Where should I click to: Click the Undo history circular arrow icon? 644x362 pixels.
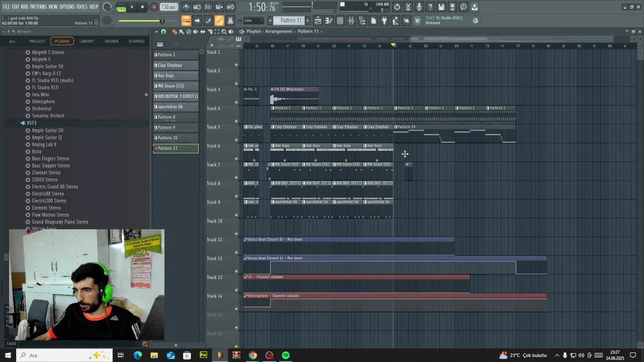coord(397,7)
